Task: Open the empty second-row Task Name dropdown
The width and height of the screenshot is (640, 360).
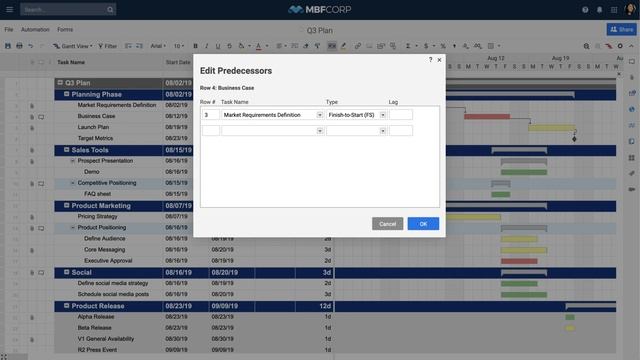Action: pyautogui.click(x=320, y=131)
